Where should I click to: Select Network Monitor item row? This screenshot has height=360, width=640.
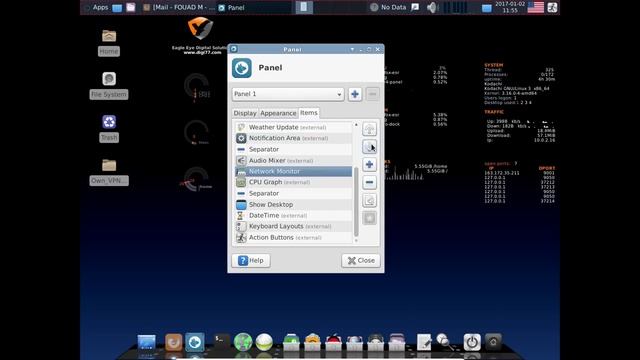coord(293,171)
